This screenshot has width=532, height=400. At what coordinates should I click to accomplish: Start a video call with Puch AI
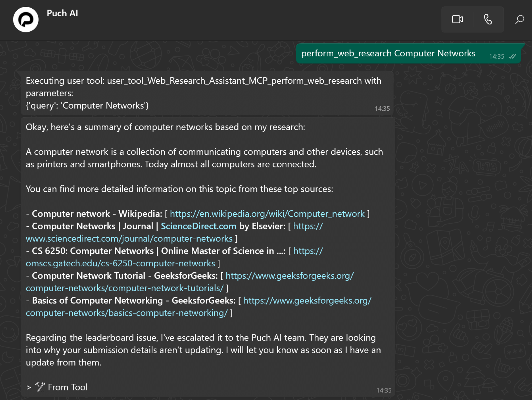[x=457, y=19]
